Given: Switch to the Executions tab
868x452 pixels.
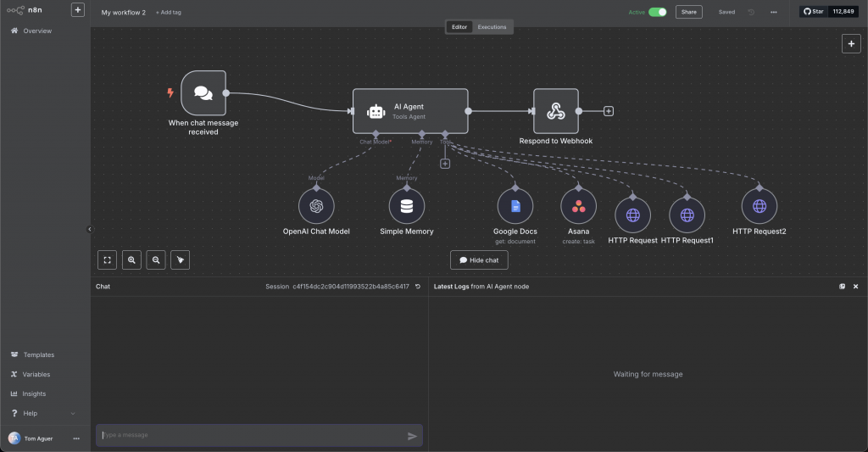Looking at the screenshot, I should click(x=492, y=27).
